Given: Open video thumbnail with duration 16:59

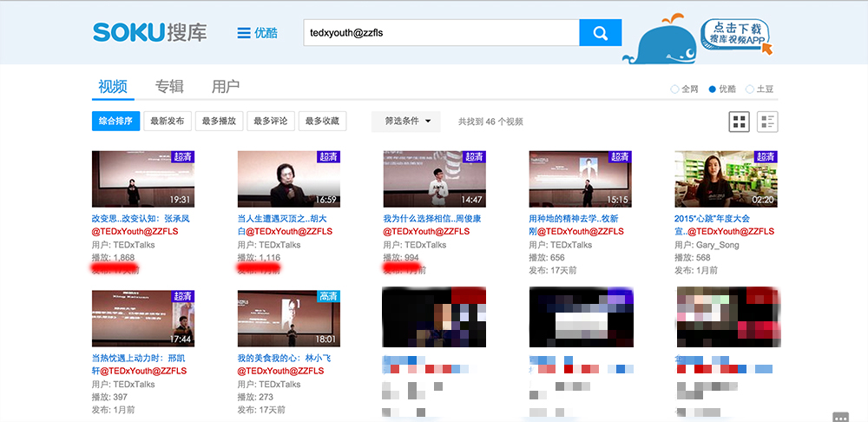Looking at the screenshot, I should click(x=288, y=179).
